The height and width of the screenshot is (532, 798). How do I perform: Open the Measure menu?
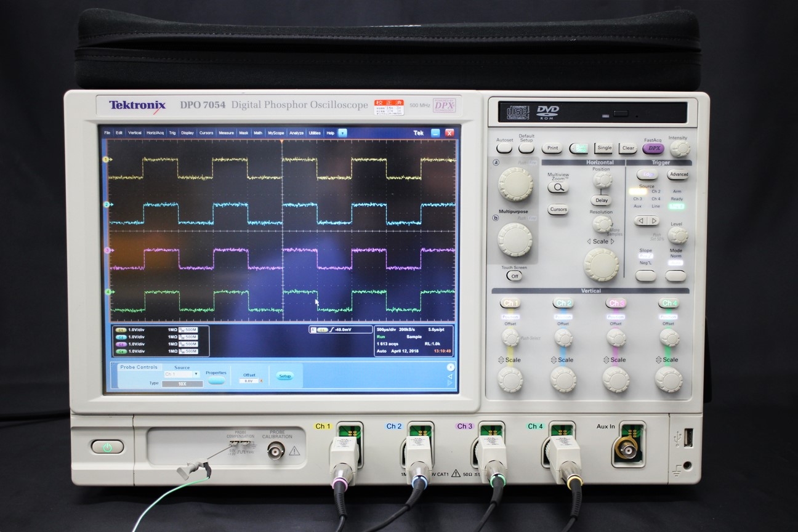coord(226,133)
